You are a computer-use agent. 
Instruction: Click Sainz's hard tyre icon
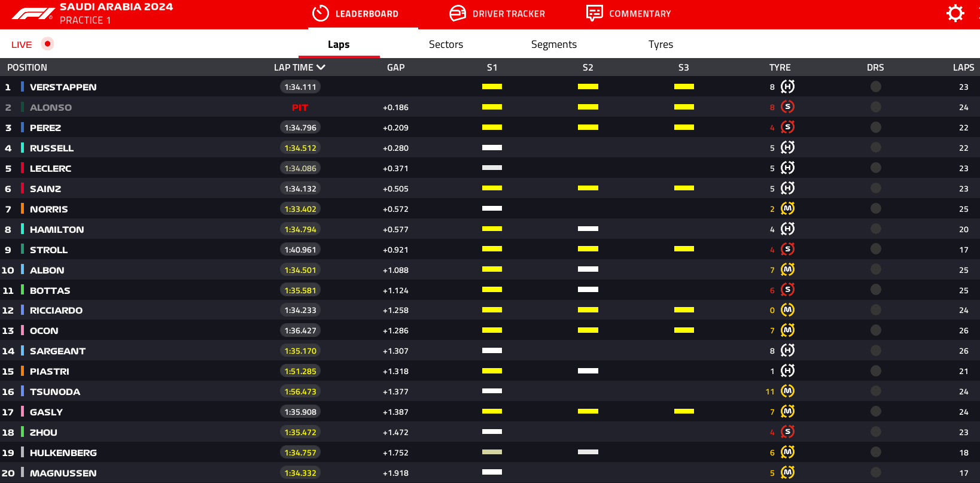(x=787, y=189)
